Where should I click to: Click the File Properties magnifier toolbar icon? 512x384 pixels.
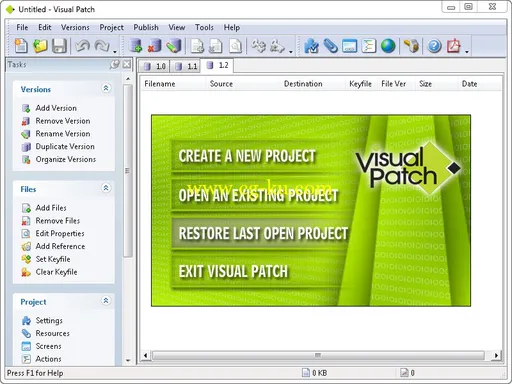(235, 46)
